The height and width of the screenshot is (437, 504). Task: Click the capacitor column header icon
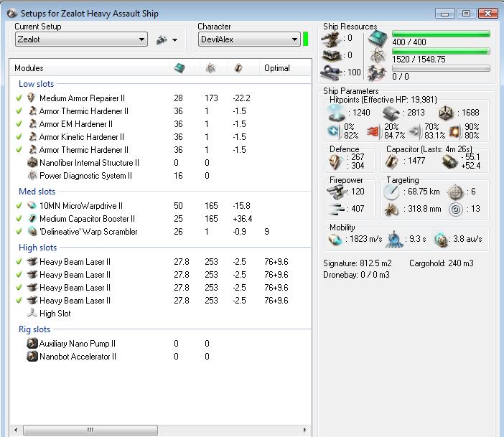[238, 67]
